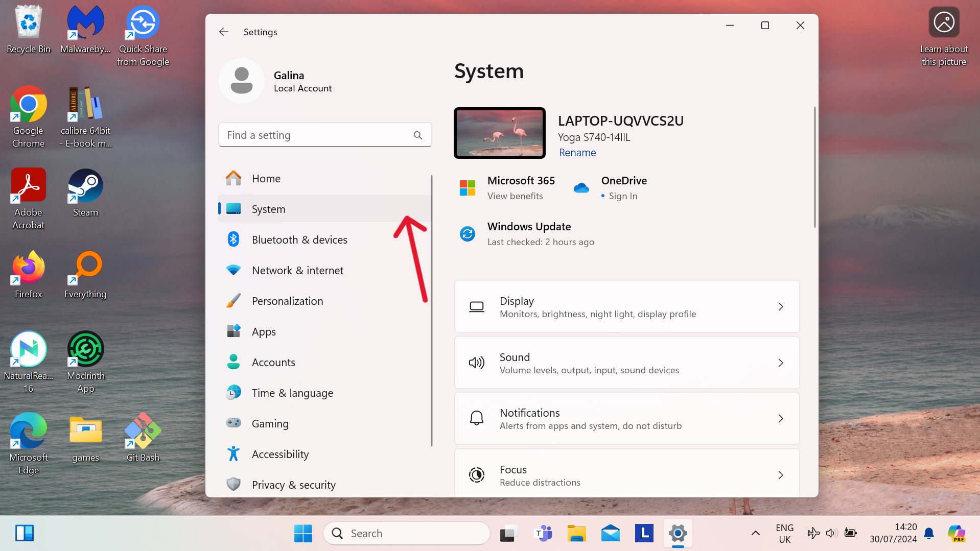
Task: Select the Git Bash desktop icon
Action: point(143,438)
